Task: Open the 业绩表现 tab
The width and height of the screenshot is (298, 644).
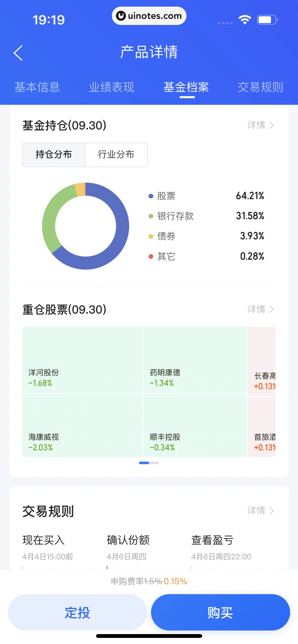Action: [112, 87]
